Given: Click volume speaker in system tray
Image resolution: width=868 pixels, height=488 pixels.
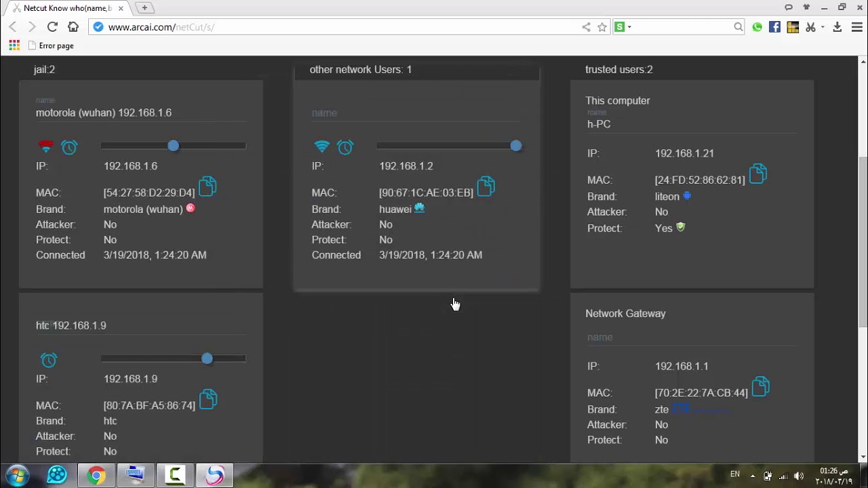Looking at the screenshot, I should pos(799,476).
